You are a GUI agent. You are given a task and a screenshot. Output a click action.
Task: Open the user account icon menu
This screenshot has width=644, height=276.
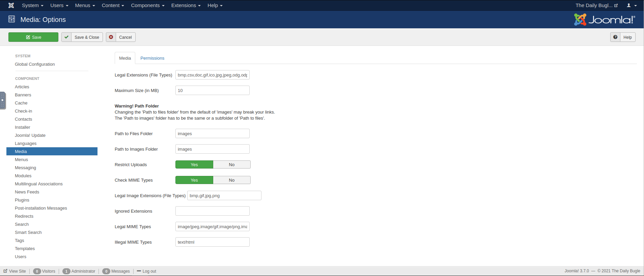632,5
